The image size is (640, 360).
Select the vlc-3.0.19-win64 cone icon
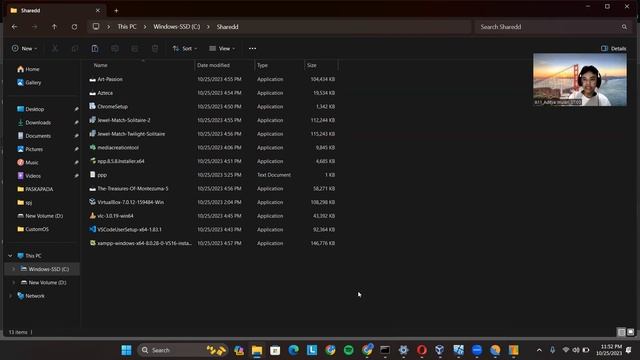(93, 216)
